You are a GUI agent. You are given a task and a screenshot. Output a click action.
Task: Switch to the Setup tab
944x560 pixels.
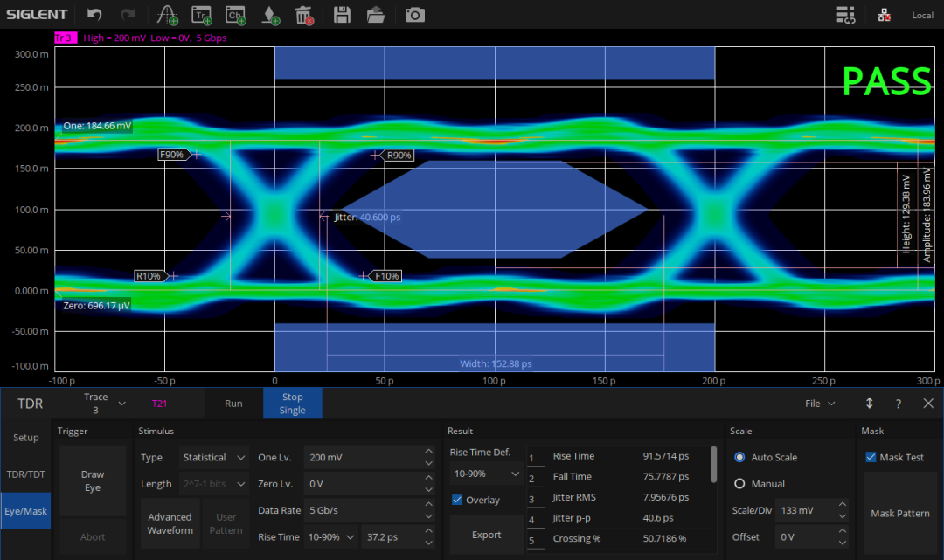(x=25, y=438)
